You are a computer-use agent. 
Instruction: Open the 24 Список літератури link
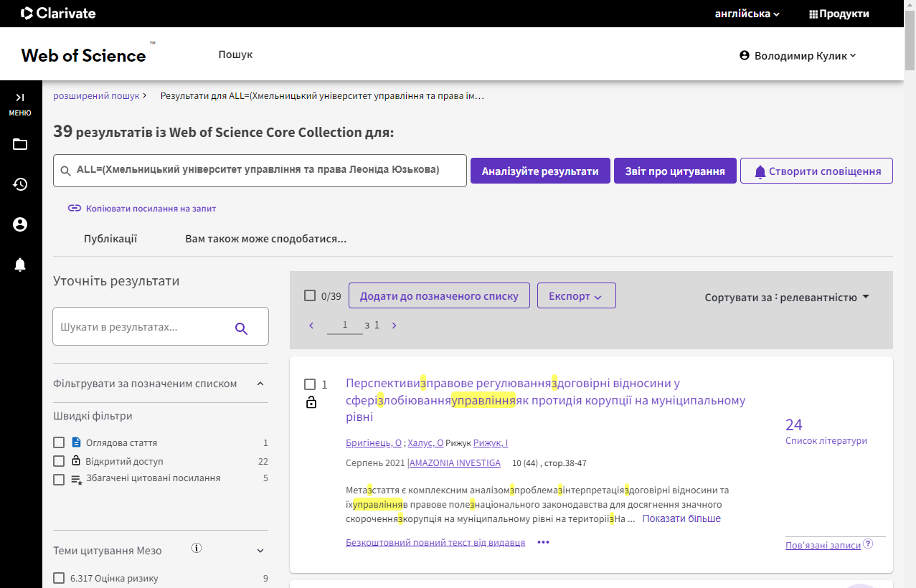(x=826, y=432)
